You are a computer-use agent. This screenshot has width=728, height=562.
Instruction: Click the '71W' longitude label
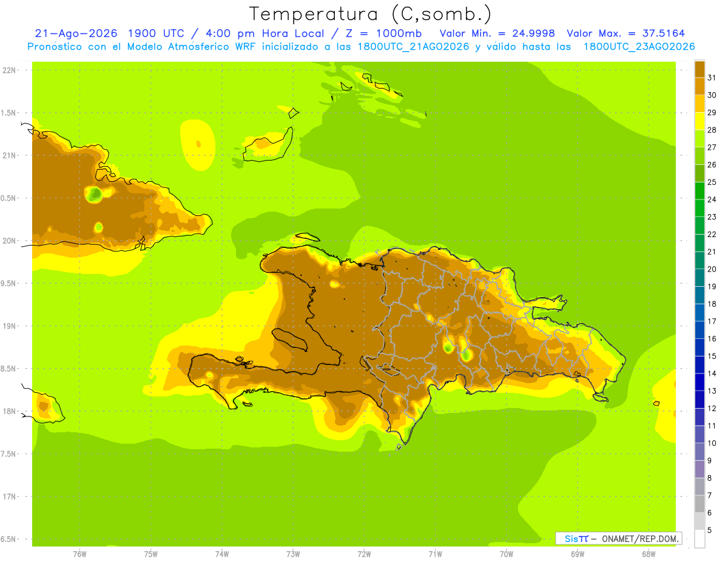pyautogui.click(x=435, y=554)
